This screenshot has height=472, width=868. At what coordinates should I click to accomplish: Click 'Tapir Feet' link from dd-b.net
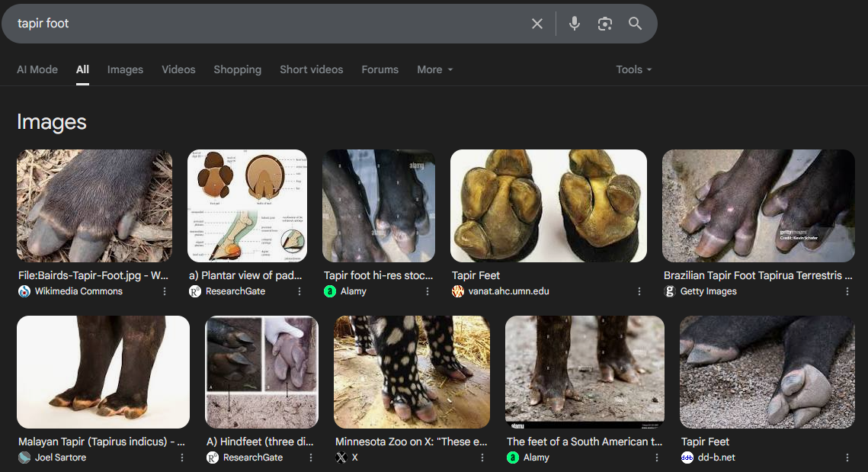pyautogui.click(x=705, y=441)
